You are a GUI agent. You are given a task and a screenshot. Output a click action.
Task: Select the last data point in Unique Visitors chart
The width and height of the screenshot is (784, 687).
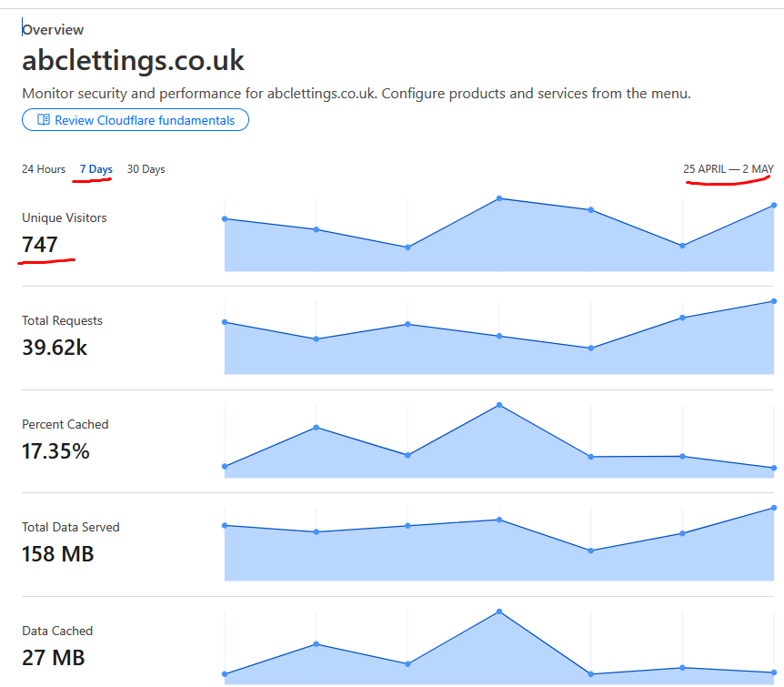tap(774, 206)
